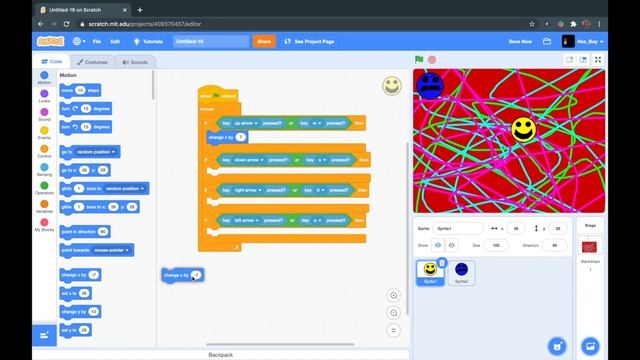
Task: Open the Choose a Sprite button
Action: (x=558, y=347)
